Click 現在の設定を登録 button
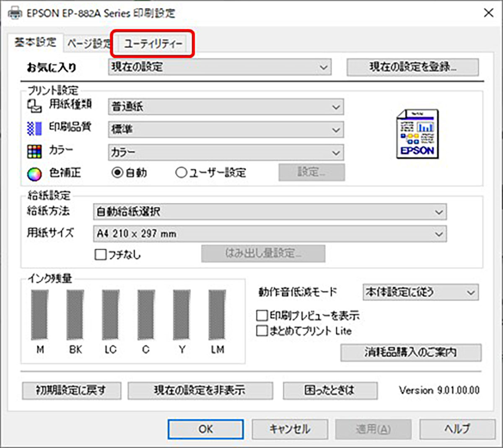This screenshot has height=448, width=503. 412,67
